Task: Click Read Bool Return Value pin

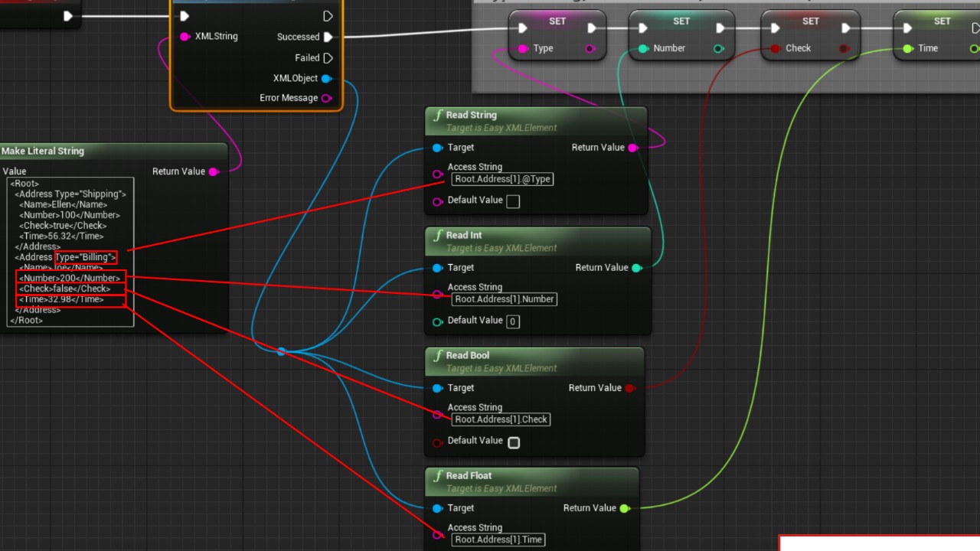Action: point(630,388)
